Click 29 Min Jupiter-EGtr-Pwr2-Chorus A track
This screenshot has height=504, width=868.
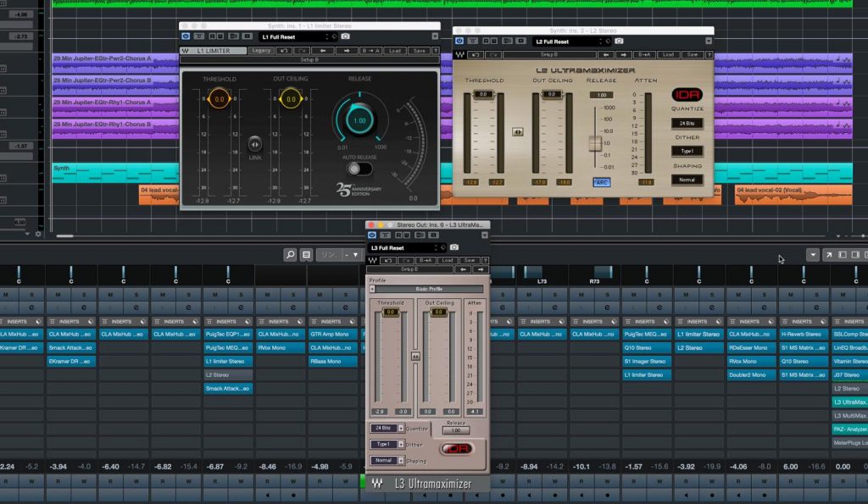(115, 62)
